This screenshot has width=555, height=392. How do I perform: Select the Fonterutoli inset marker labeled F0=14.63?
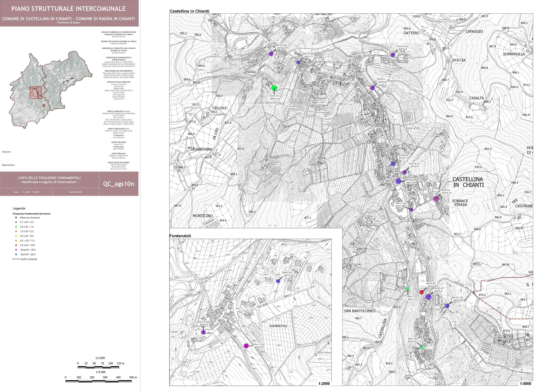[x=203, y=332]
